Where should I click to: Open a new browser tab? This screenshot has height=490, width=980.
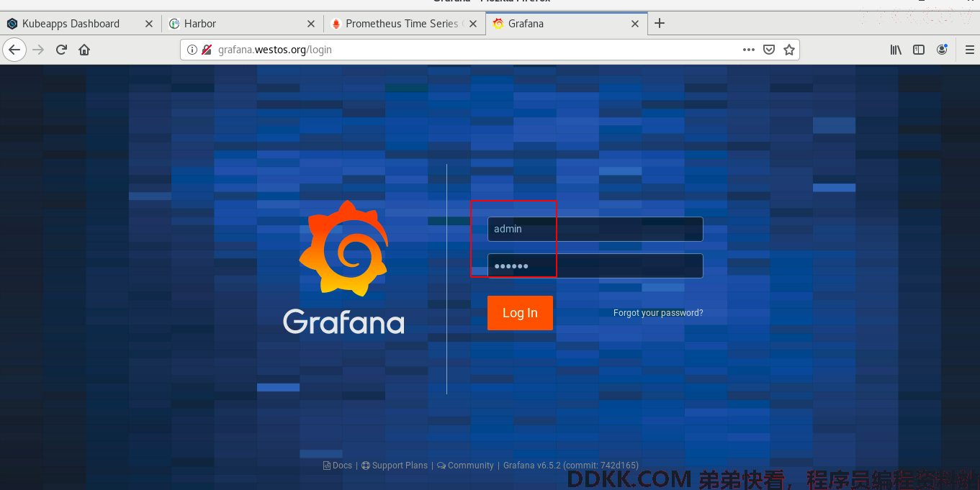pos(660,24)
